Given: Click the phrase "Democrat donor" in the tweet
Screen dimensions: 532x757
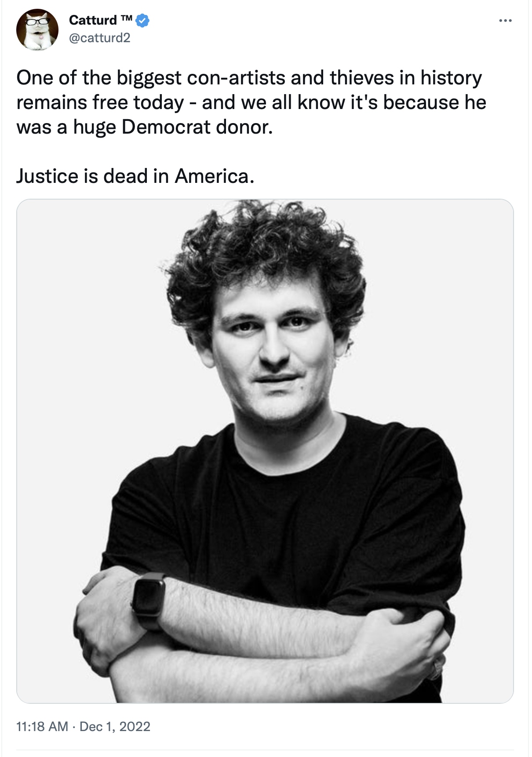Looking at the screenshot, I should click(x=197, y=127).
